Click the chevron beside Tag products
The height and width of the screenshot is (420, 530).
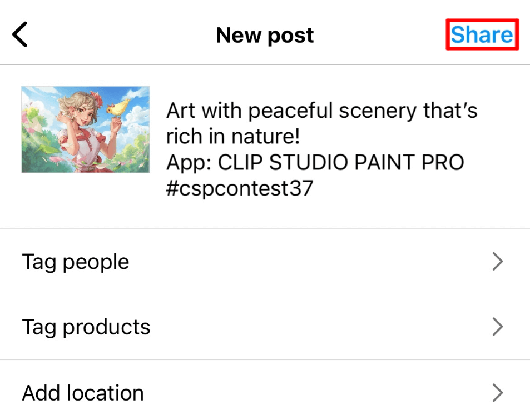[498, 327]
